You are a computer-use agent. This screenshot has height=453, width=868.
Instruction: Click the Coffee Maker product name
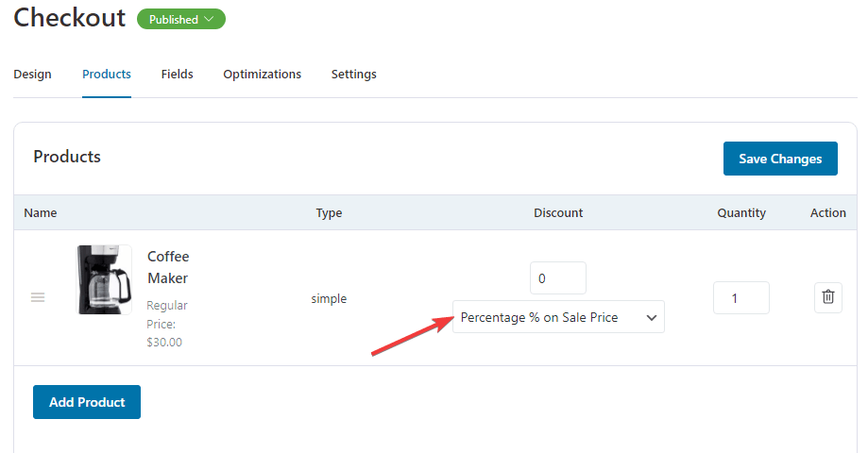tap(168, 267)
